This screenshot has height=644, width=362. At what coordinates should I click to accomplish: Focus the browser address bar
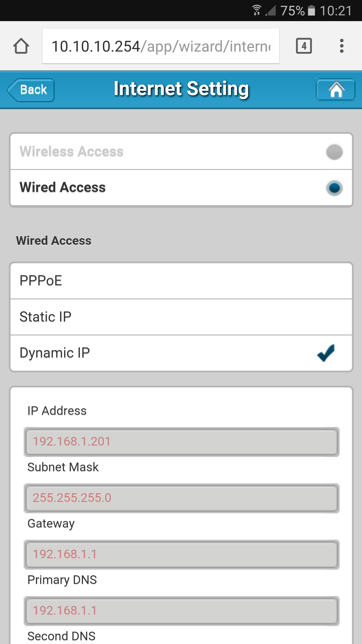[x=161, y=46]
